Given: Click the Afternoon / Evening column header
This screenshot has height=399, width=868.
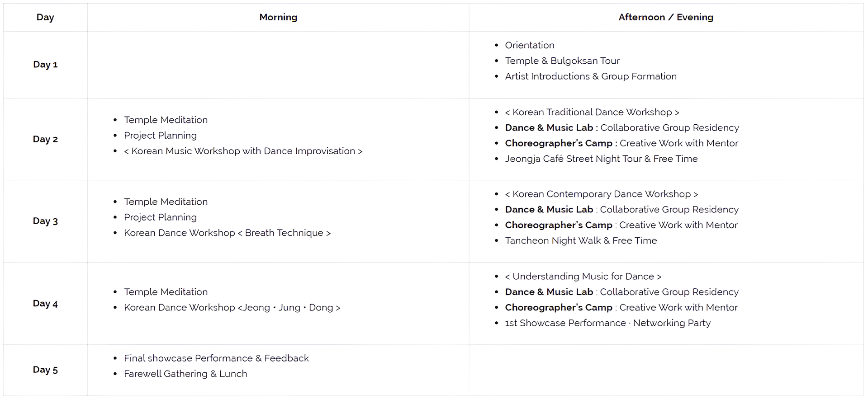Looking at the screenshot, I should [666, 17].
